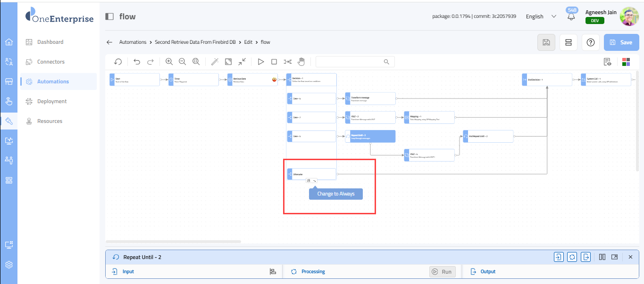
Task: Click the Change to Always button
Action: point(335,194)
